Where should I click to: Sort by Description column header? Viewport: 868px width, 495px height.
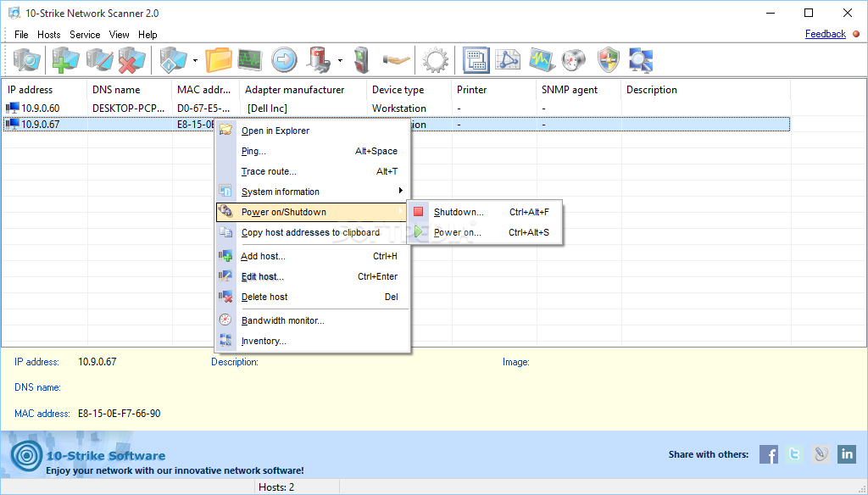[706, 90]
